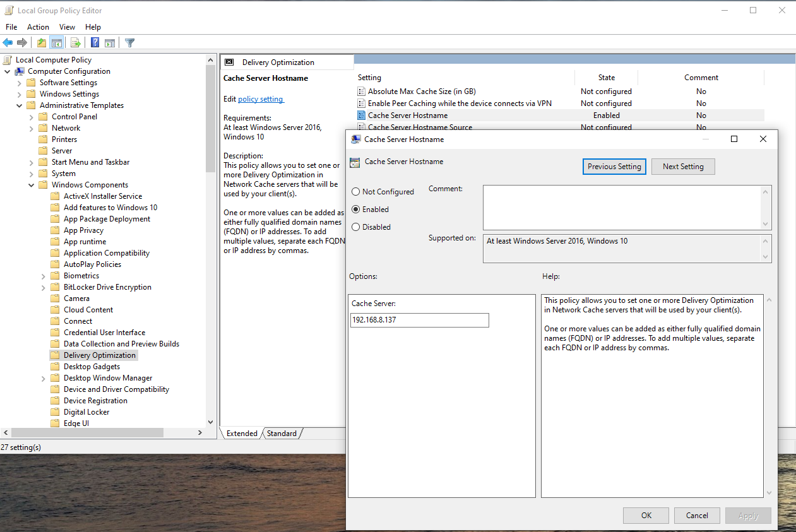Select the Enabled radio button
796x532 pixels.
tap(356, 210)
